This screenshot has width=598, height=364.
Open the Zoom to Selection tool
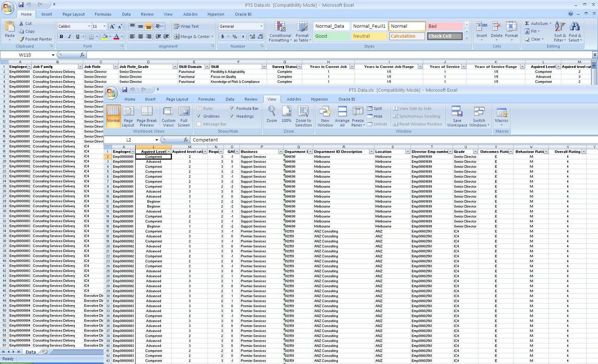[x=303, y=116]
